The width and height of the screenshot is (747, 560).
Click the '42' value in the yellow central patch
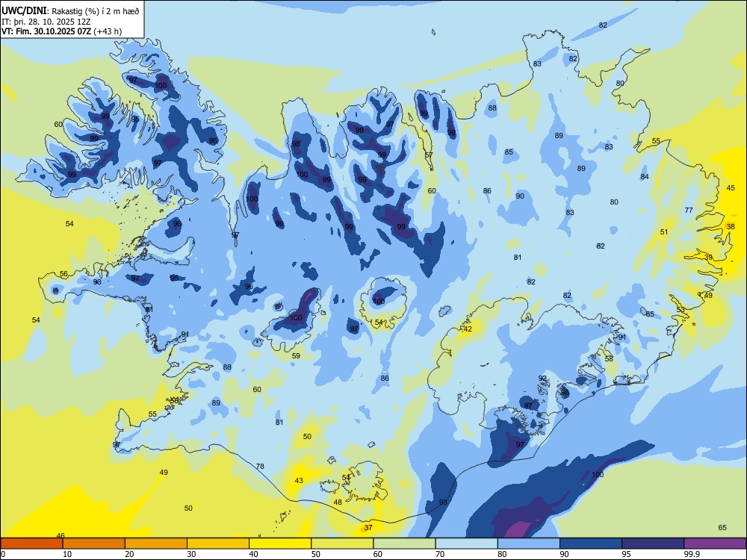coord(468,329)
